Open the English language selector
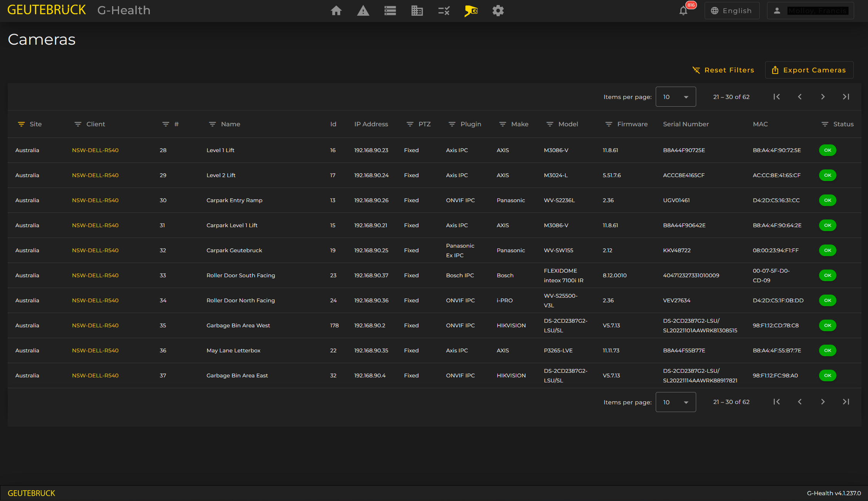Image resolution: width=868 pixels, height=501 pixels. 732,11
